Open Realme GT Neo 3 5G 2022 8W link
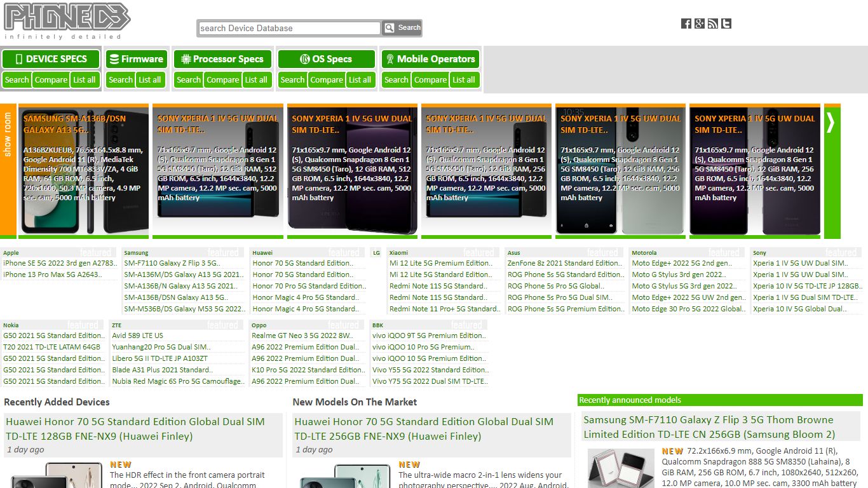The image size is (868, 488). point(302,335)
